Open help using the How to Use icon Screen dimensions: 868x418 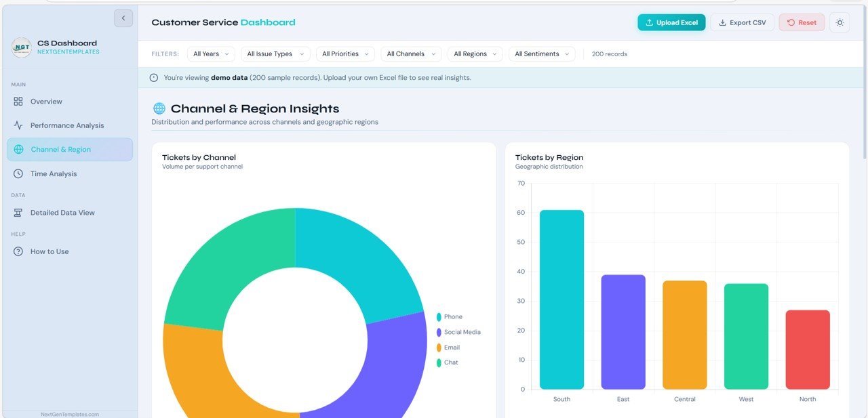coord(19,251)
